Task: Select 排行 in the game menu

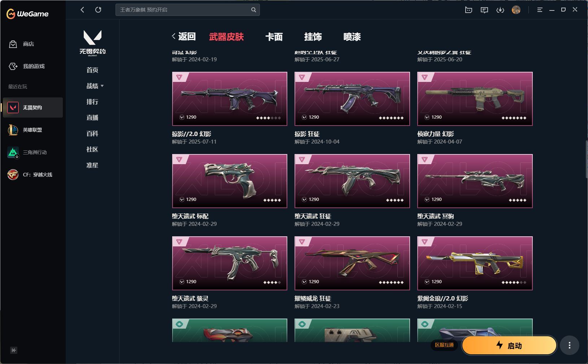Action: 92,102
